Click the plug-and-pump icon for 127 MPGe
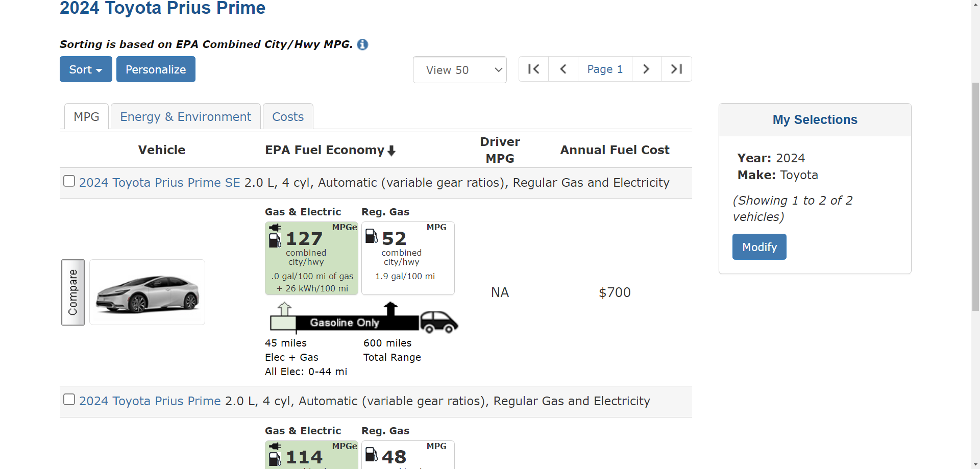The image size is (980, 469). (275, 236)
